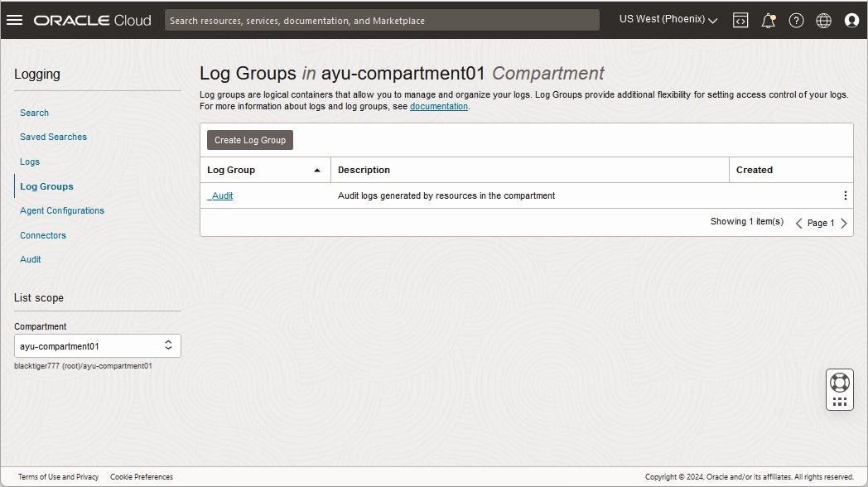Open the help question mark icon
This screenshot has width=868, height=487.
pos(796,21)
